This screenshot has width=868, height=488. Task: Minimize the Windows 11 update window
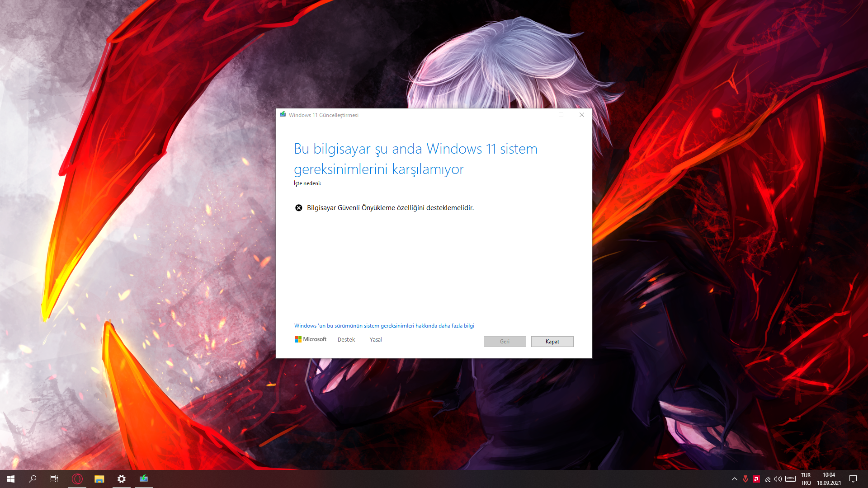click(540, 115)
